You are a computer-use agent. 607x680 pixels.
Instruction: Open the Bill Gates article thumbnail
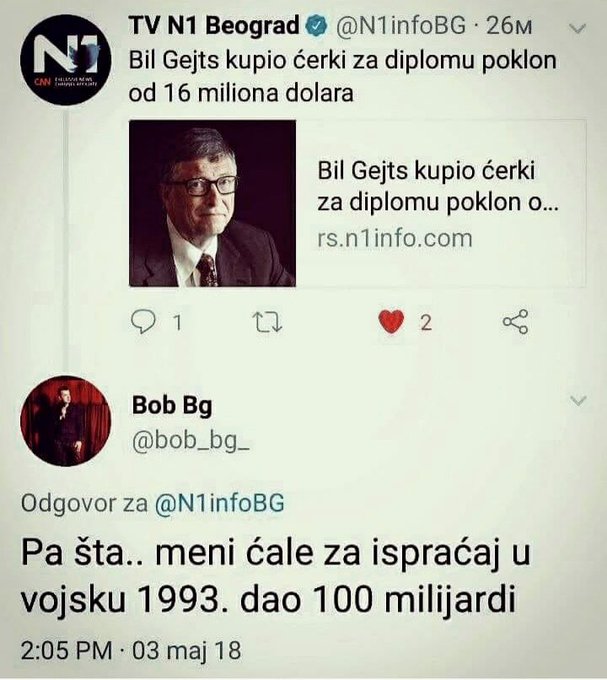[212, 203]
